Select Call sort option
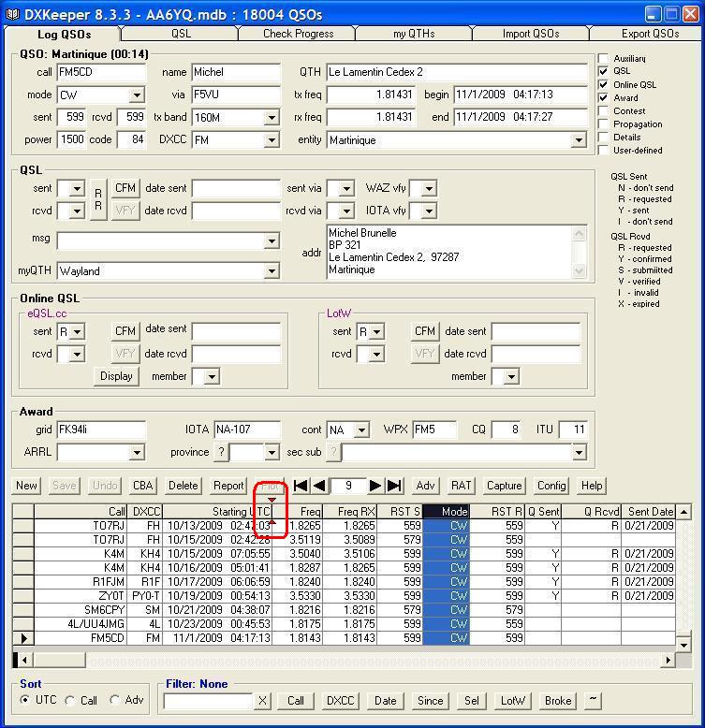This screenshot has width=705, height=728. point(70,701)
